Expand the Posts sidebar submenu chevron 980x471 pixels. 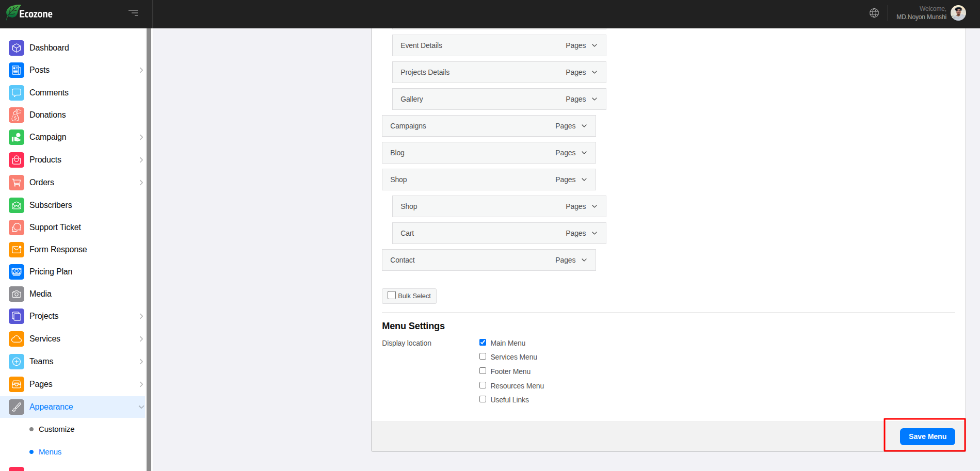141,70
